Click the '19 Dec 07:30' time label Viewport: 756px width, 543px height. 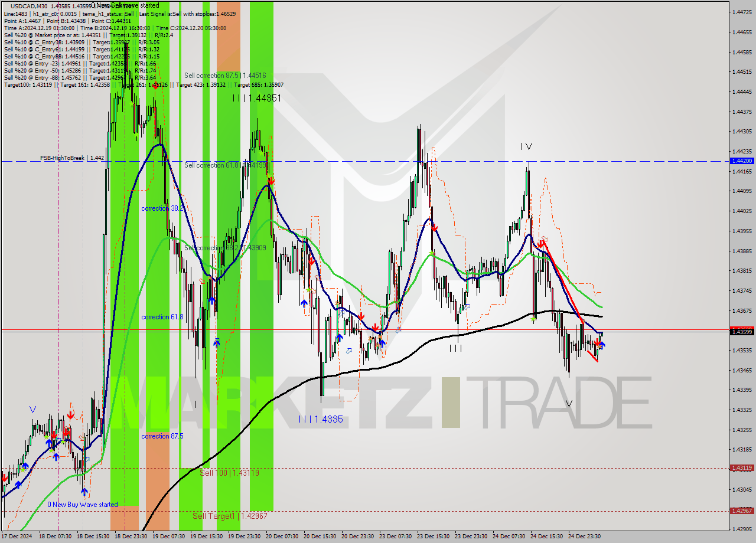(x=168, y=537)
